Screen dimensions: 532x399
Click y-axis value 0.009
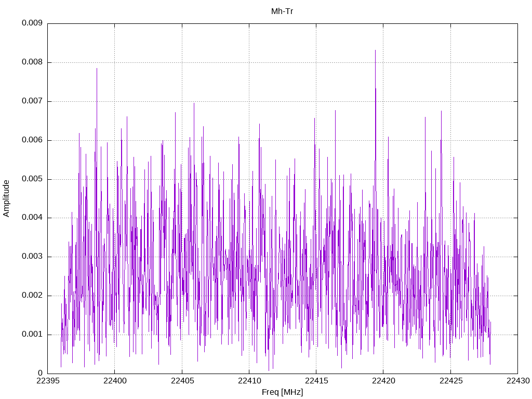[x=32, y=23]
